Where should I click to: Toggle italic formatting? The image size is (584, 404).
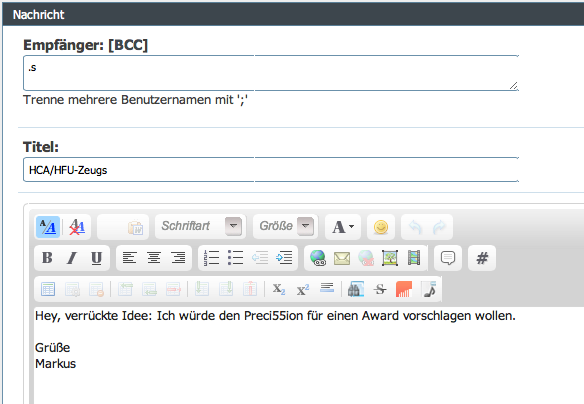[x=72, y=258]
